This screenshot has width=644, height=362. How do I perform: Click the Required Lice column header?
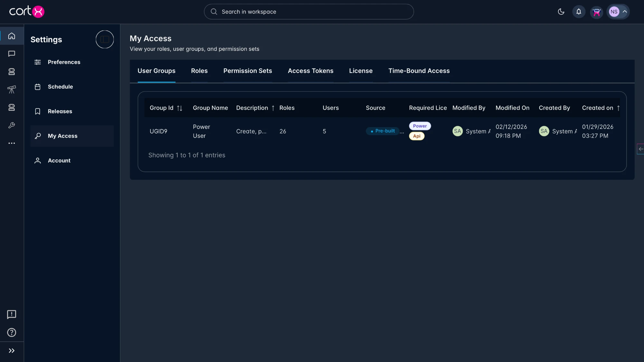coord(428,108)
